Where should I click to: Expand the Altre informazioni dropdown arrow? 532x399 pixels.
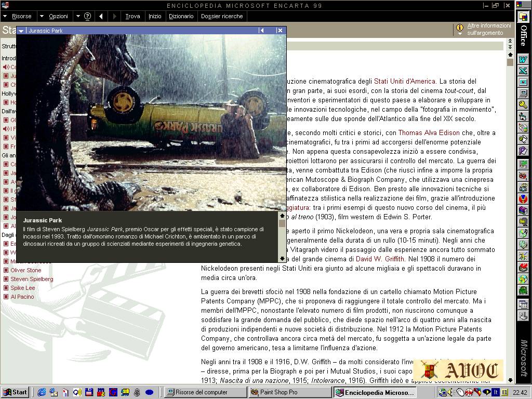pyautogui.click(x=460, y=34)
